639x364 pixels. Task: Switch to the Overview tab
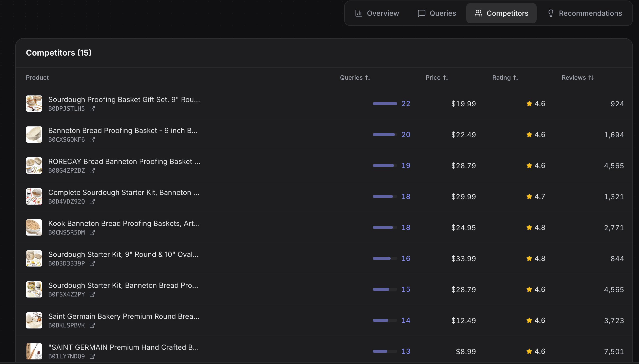click(x=377, y=13)
